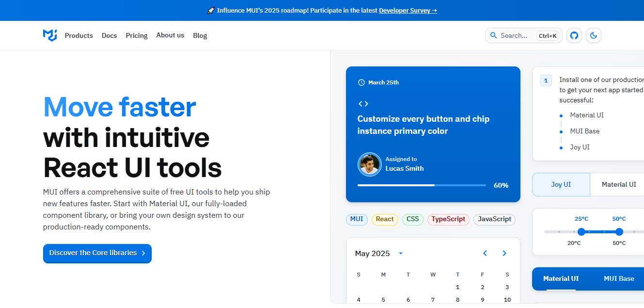Go to next month in the calendar
This screenshot has width=644, height=308.
coord(504,253)
